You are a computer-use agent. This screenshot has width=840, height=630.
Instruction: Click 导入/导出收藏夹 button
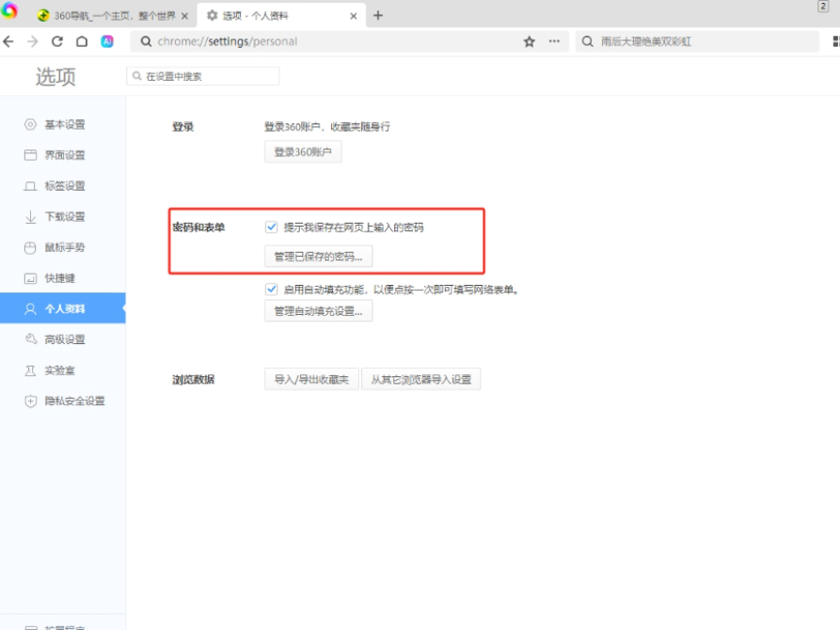click(x=311, y=379)
